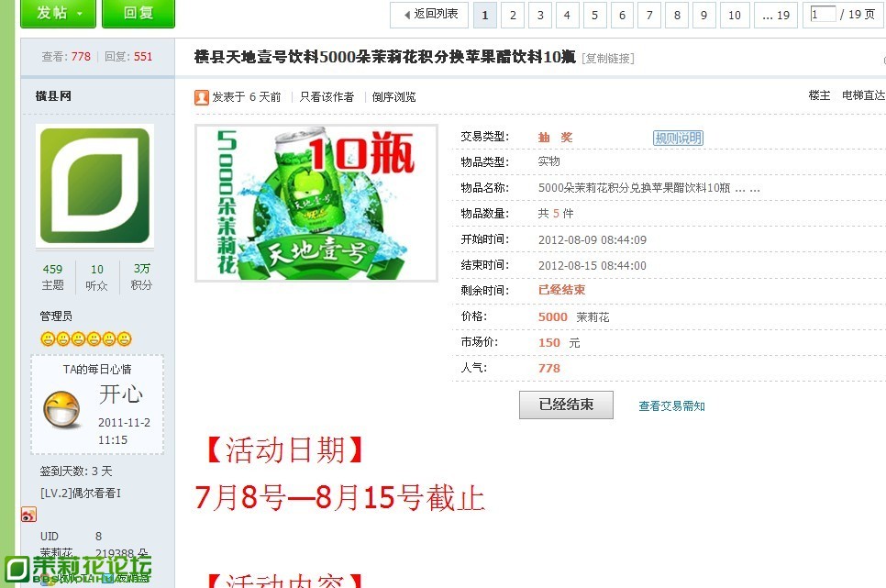This screenshot has height=588, width=886.
Task: Click the price value 5000 茉莉花
Action: [573, 317]
